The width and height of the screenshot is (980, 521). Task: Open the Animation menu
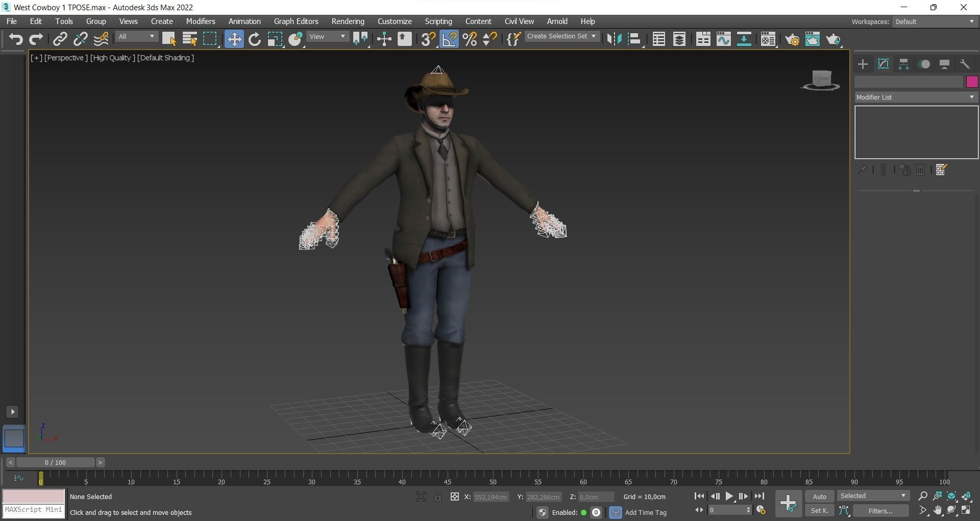[244, 21]
